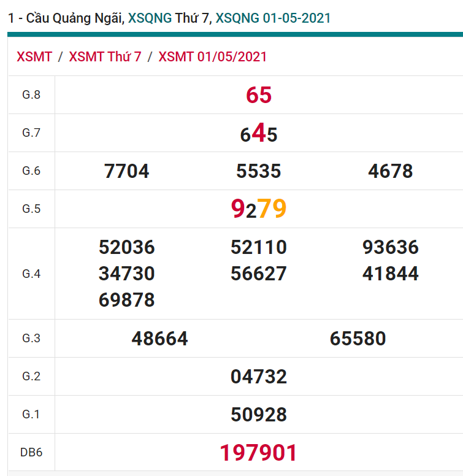This screenshot has height=476, width=463.
Task: Click the DB6 row label
Action: coord(31,453)
